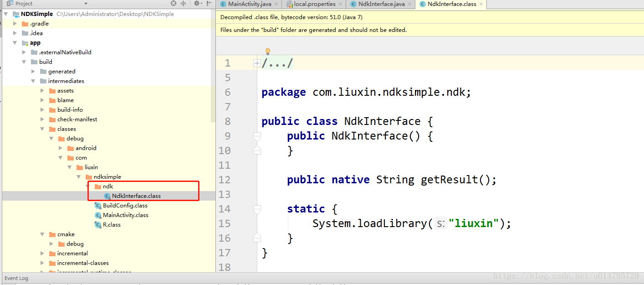Switch to the NdkInterface.java tab
The height and width of the screenshot is (285, 644).
pyautogui.click(x=381, y=4)
